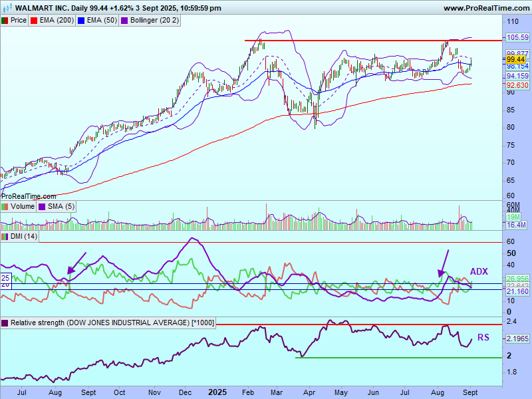Click the yellow 99.44 current price tag
Screen dimensions: 532x399
pyautogui.click(x=515, y=60)
